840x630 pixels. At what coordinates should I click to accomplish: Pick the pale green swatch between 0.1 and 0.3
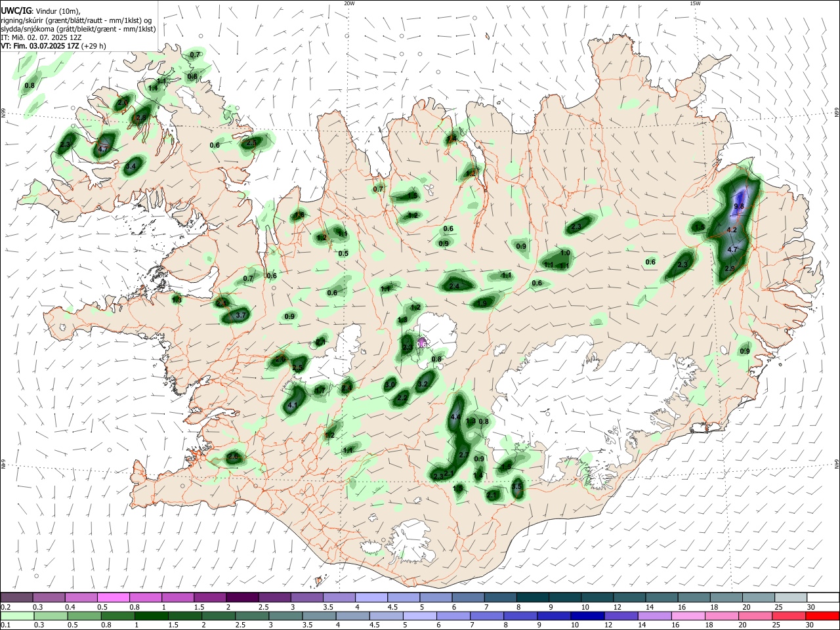click(17, 616)
